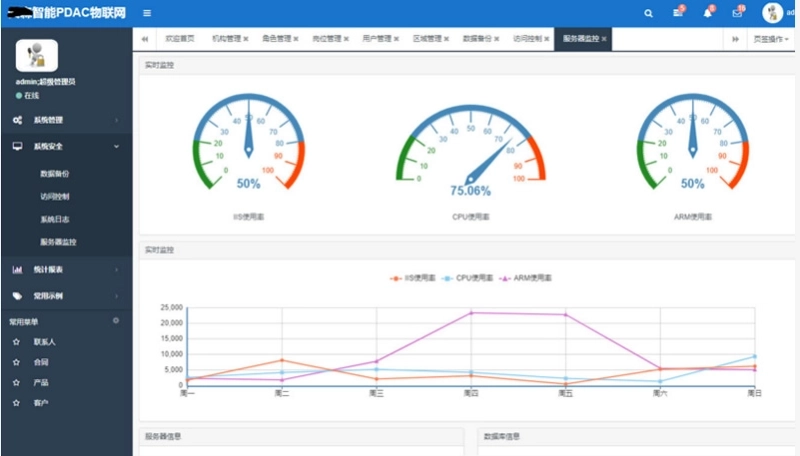
Task: Switch to the 机构管理 tab
Action: point(227,39)
